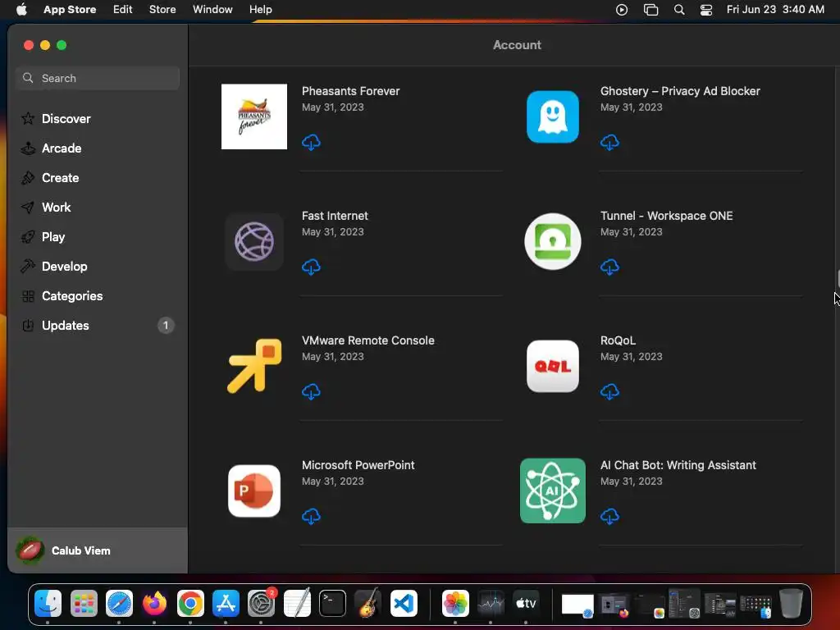Image resolution: width=840 pixels, height=630 pixels.
Task: Open System Settings from the Dock
Action: (x=262, y=604)
